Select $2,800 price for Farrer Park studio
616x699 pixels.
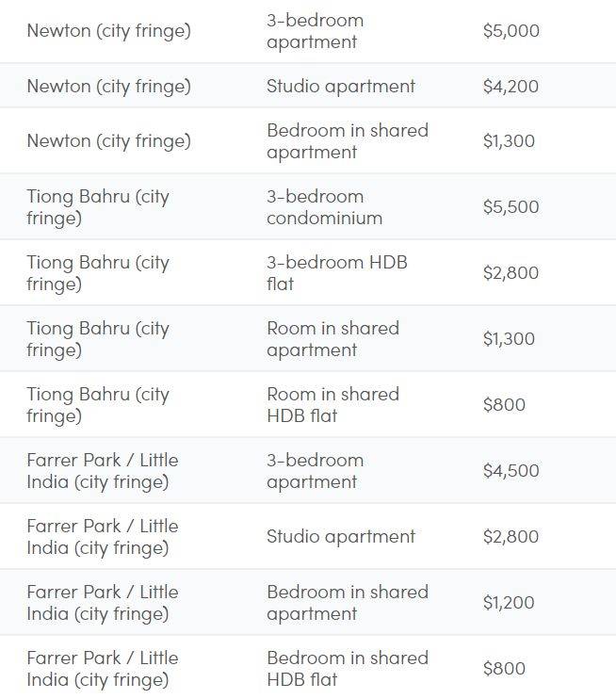coord(511,537)
